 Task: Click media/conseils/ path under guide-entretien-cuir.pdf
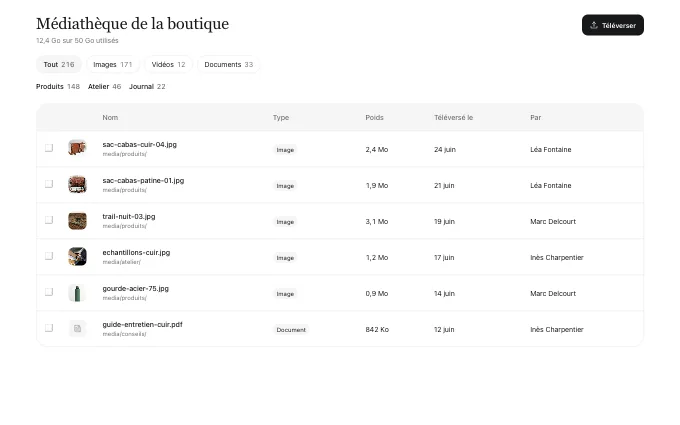click(124, 334)
